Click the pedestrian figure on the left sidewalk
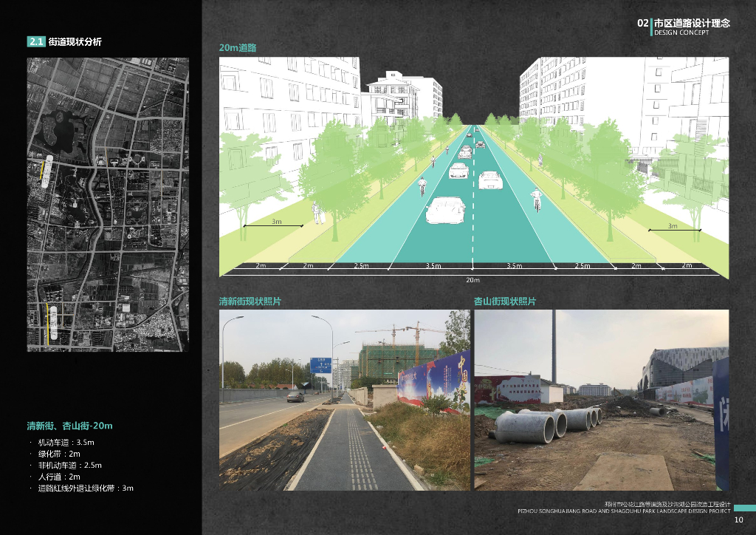The image size is (756, 535). 317,213
